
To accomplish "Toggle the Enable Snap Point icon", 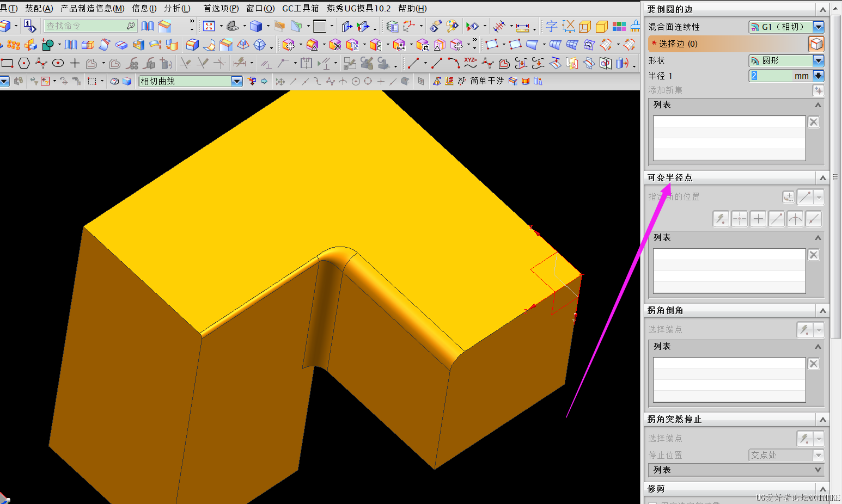I will (x=280, y=81).
